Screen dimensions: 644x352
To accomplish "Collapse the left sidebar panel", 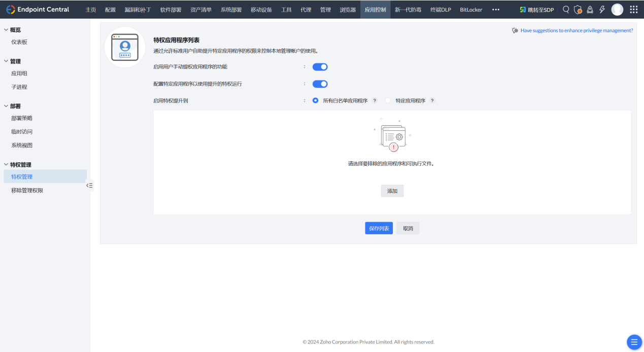I will [x=89, y=186].
